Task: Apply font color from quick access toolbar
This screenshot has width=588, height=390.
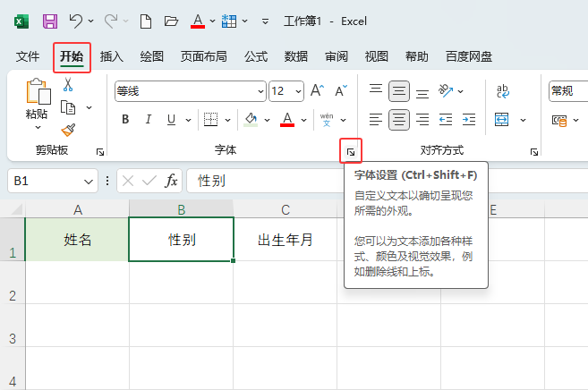Action: tap(198, 21)
